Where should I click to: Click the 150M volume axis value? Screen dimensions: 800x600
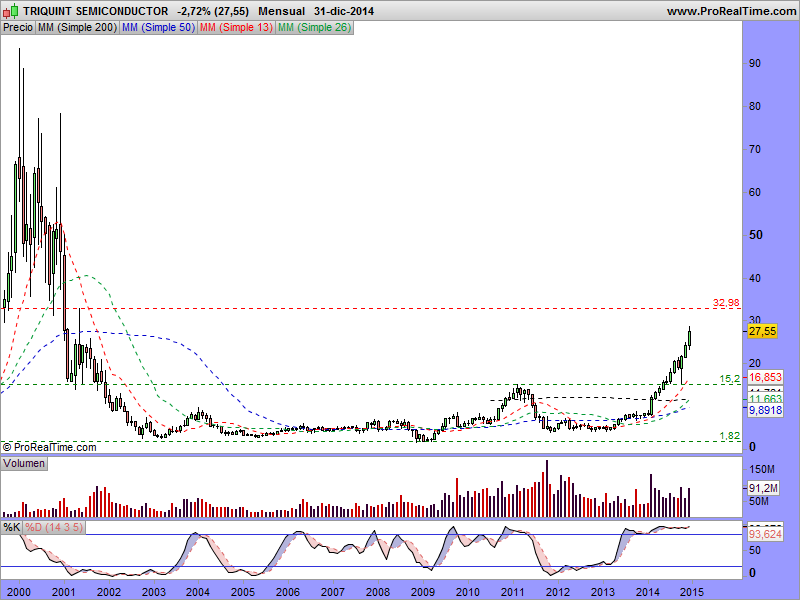point(762,469)
